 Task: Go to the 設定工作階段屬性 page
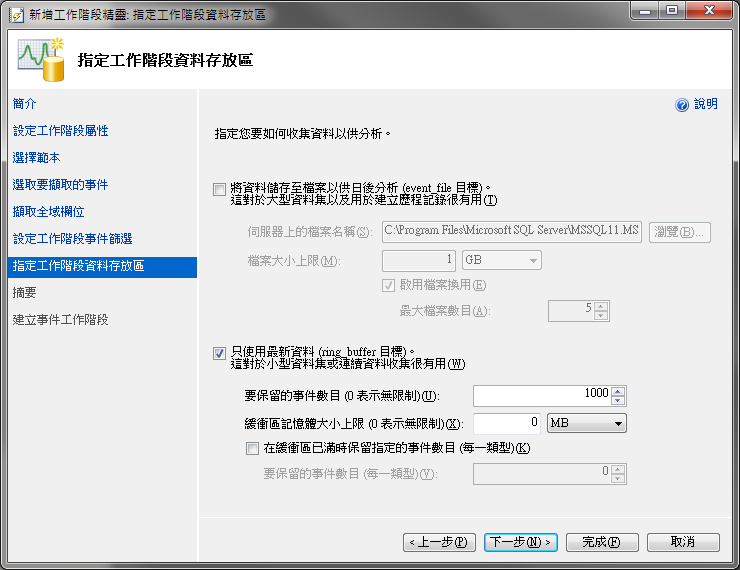coord(60,131)
